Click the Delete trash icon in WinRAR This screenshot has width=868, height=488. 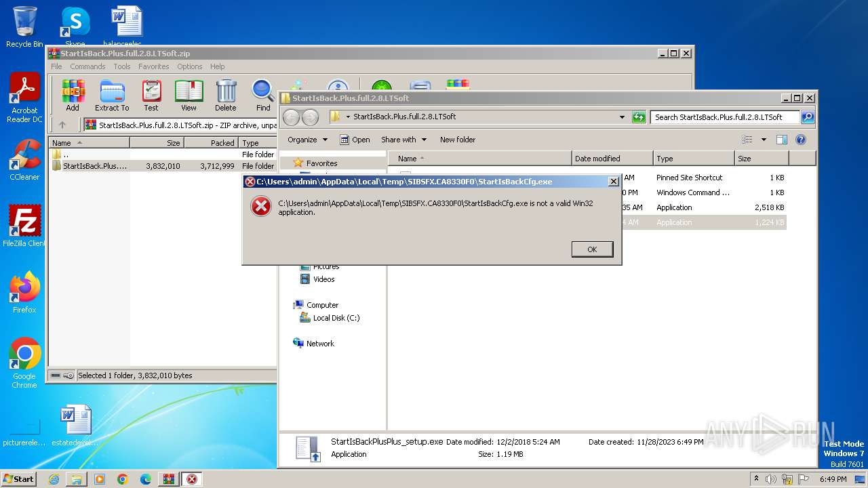pos(226,96)
